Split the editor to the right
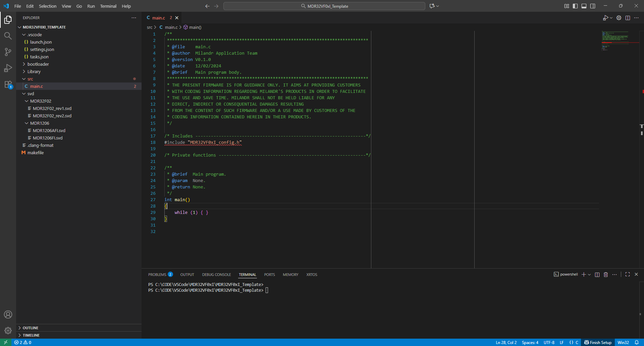 [x=628, y=18]
